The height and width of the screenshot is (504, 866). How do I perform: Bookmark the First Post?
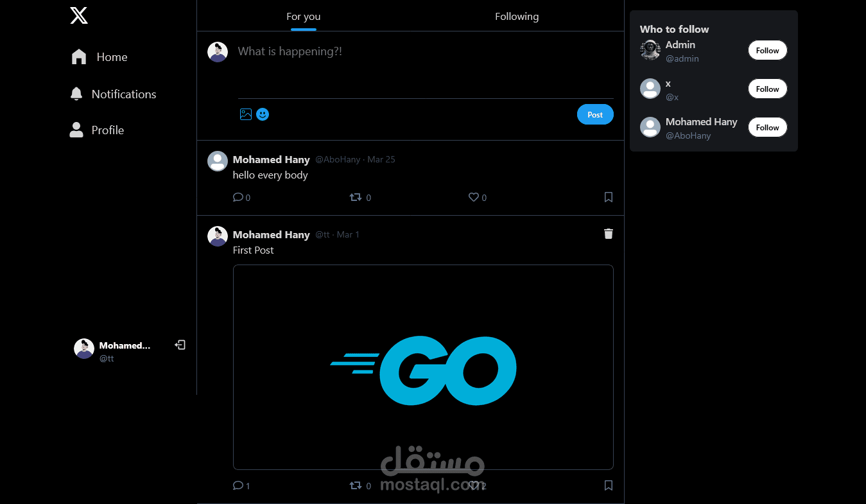[609, 486]
